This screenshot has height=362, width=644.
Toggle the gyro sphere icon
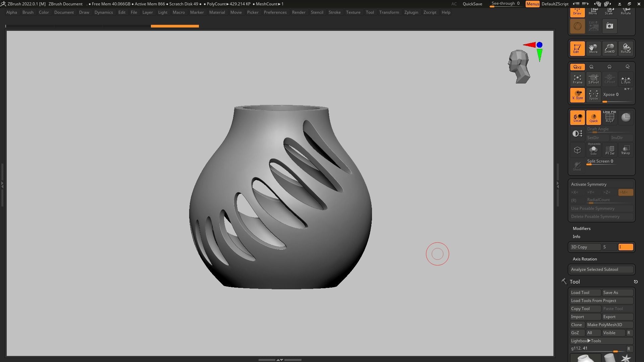tap(577, 26)
